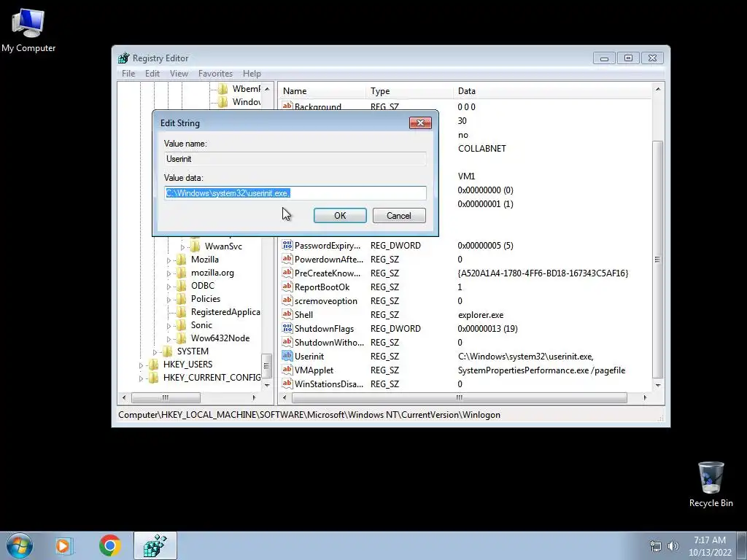This screenshot has height=560, width=747.
Task: Expand the HKEY_USERS tree node
Action: [141, 365]
